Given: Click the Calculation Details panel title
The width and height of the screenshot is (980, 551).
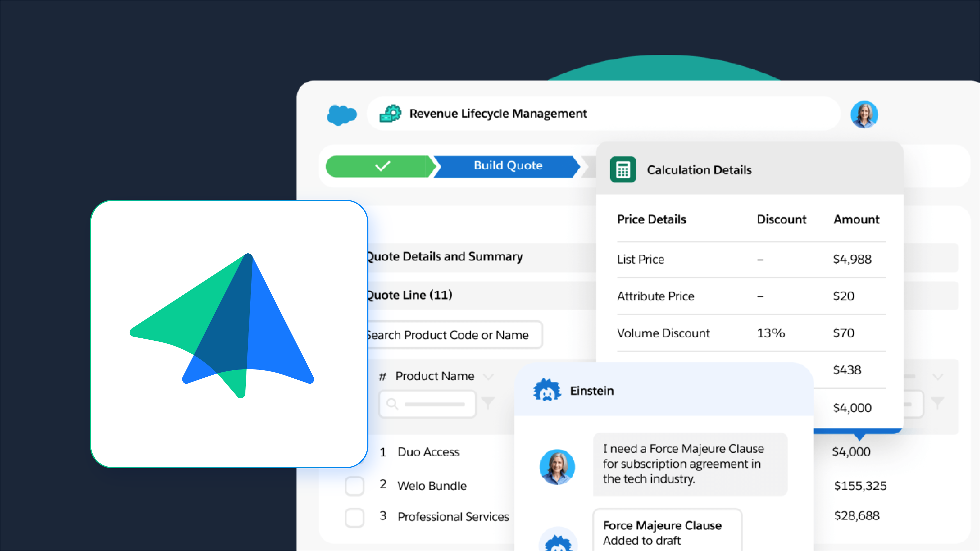Looking at the screenshot, I should click(699, 170).
